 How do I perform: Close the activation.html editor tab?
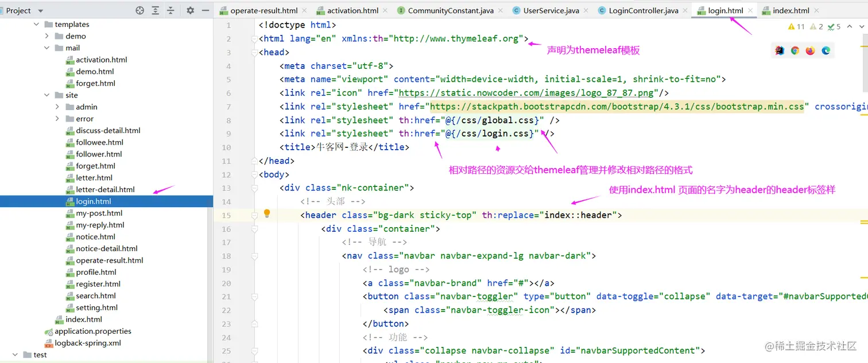click(x=385, y=10)
